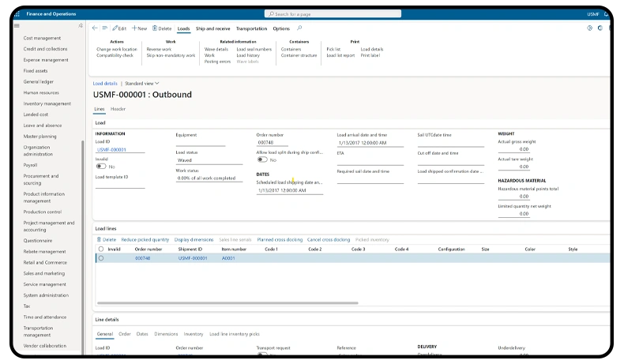624x364 pixels.
Task: Click the personalize icon at top right of page
Action: pyautogui.click(x=590, y=28)
